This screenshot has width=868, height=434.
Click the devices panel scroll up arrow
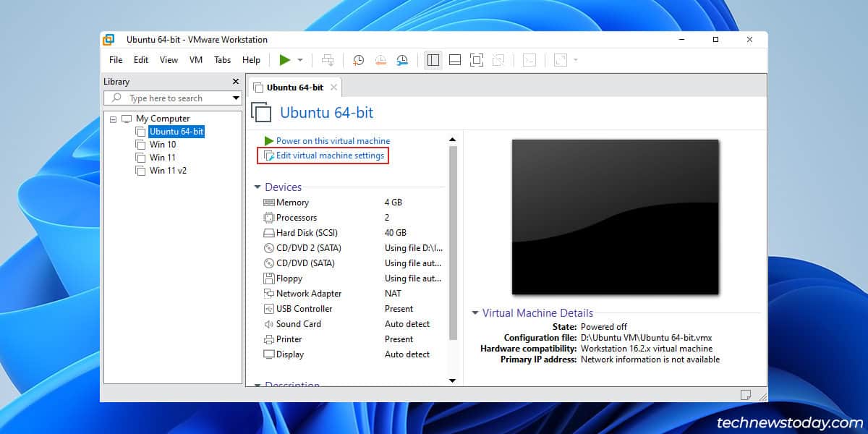click(453, 139)
